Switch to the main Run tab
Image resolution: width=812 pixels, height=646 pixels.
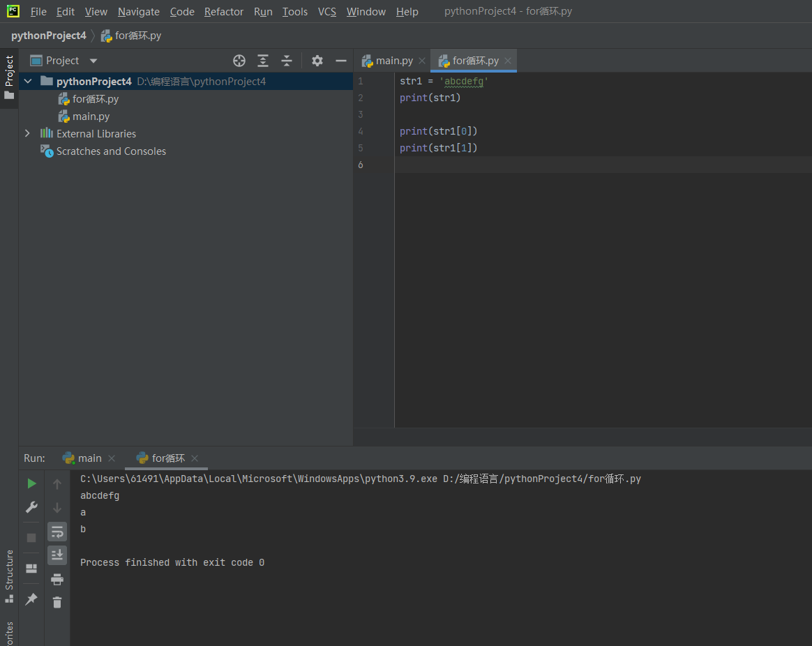click(x=89, y=458)
